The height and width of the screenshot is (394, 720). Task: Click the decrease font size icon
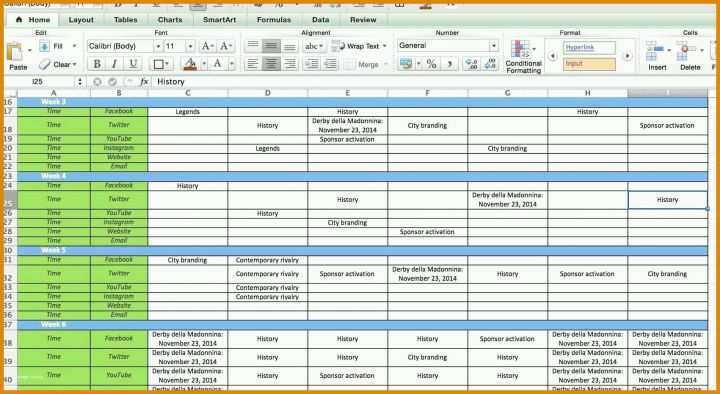point(225,46)
